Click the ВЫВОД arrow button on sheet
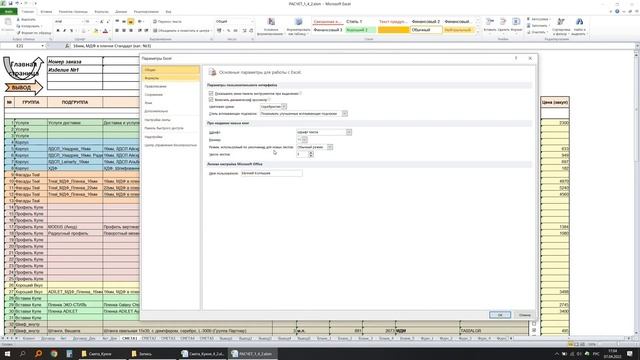The height and width of the screenshot is (360, 640). pyautogui.click(x=24, y=87)
